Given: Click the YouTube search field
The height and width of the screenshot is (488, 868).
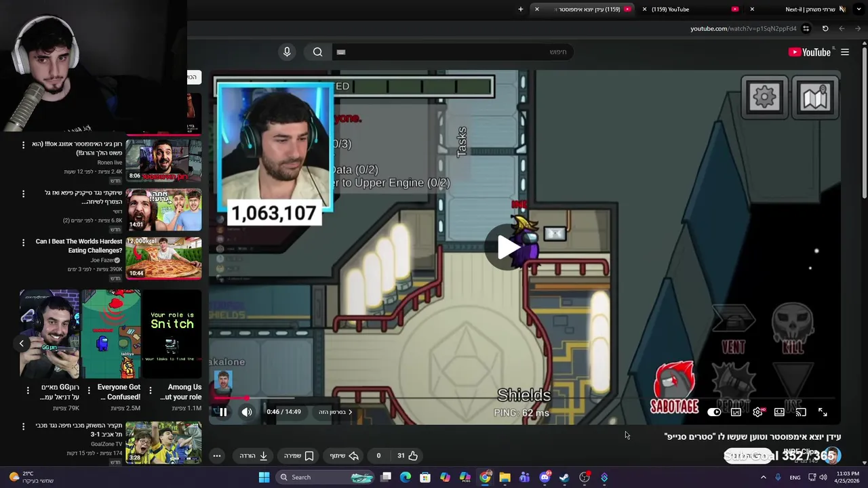Looking at the screenshot, I should click(x=452, y=52).
